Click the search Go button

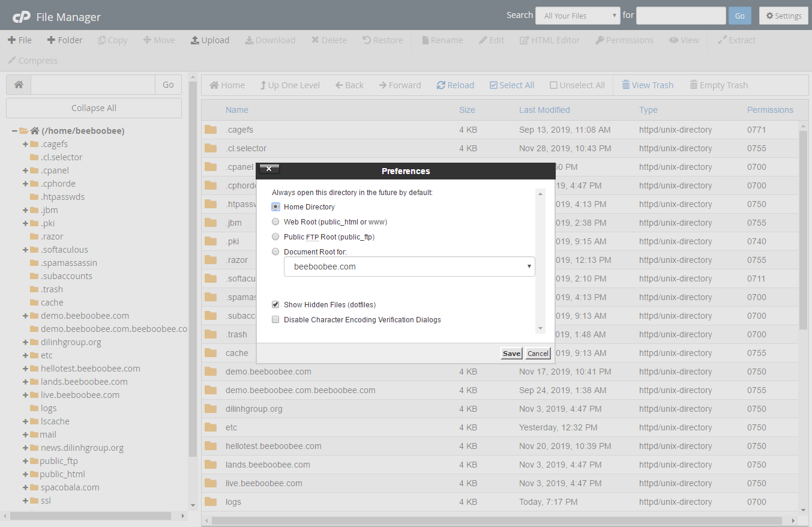(739, 16)
